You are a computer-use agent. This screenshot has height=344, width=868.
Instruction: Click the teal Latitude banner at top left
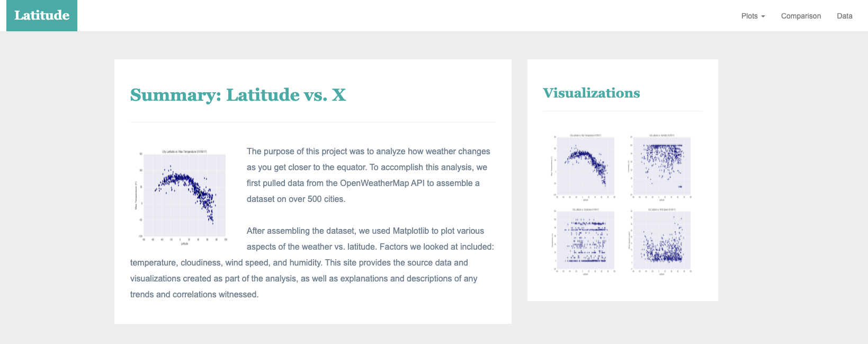pos(41,15)
